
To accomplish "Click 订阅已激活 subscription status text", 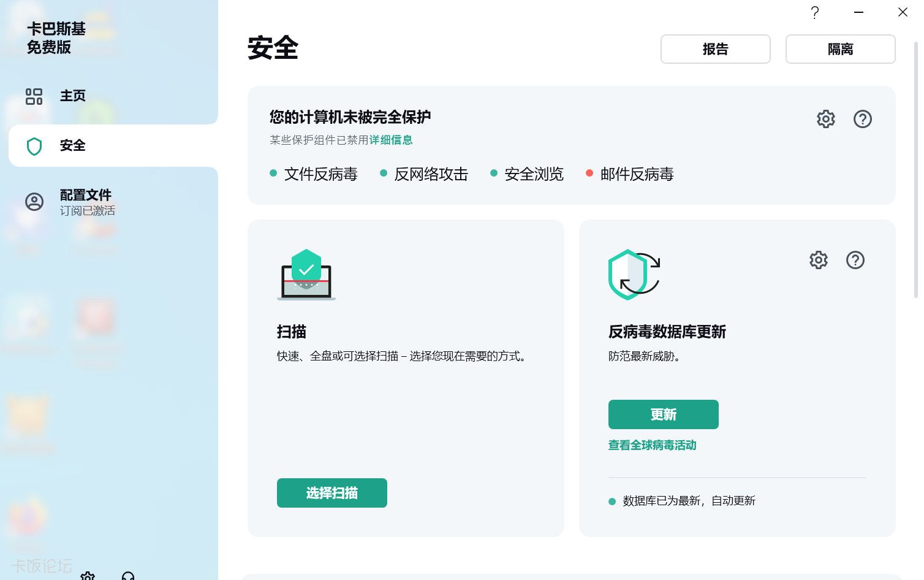I will point(88,210).
